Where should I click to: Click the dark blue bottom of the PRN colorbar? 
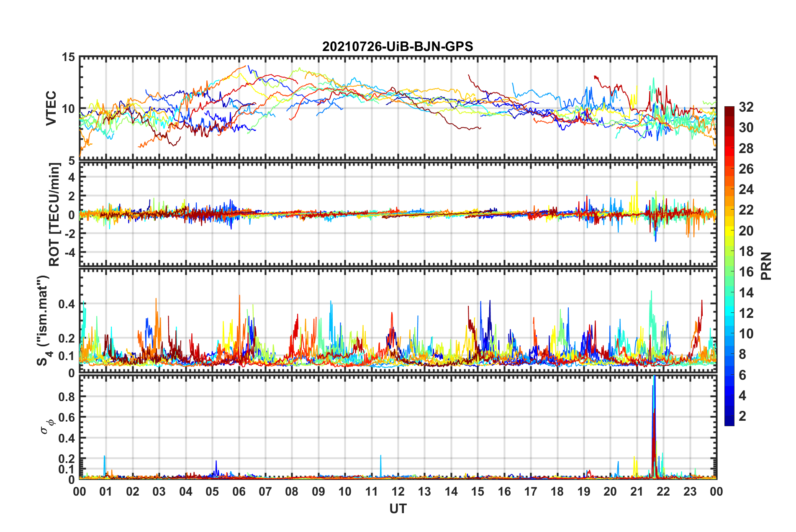point(729,422)
